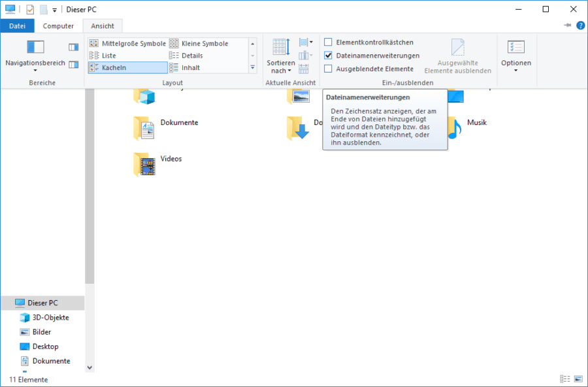Choose Mittelgroße Symbole layout
The image size is (588, 387).
coord(127,44)
